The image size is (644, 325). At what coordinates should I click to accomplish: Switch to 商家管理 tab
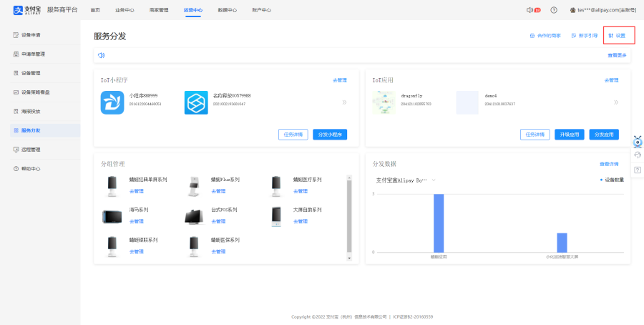click(x=159, y=10)
